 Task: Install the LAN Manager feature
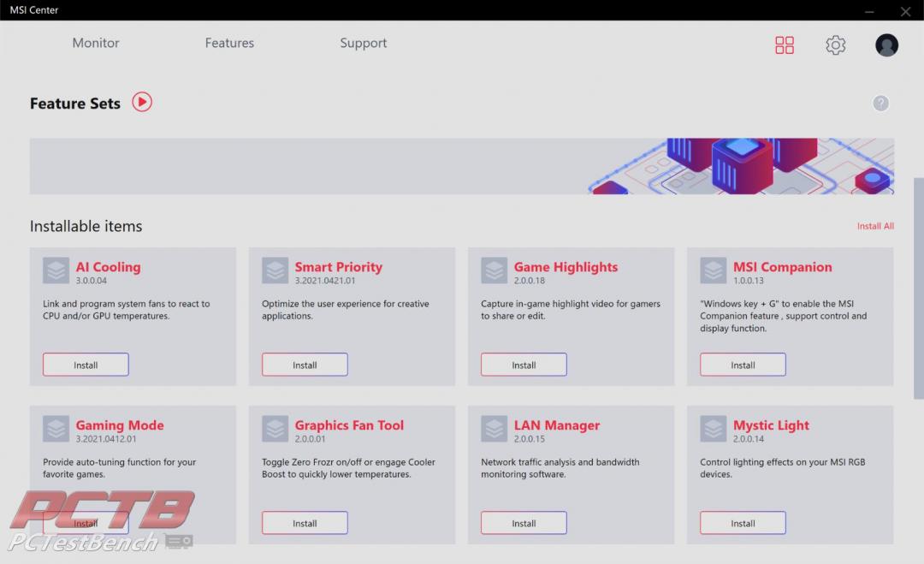coord(524,523)
